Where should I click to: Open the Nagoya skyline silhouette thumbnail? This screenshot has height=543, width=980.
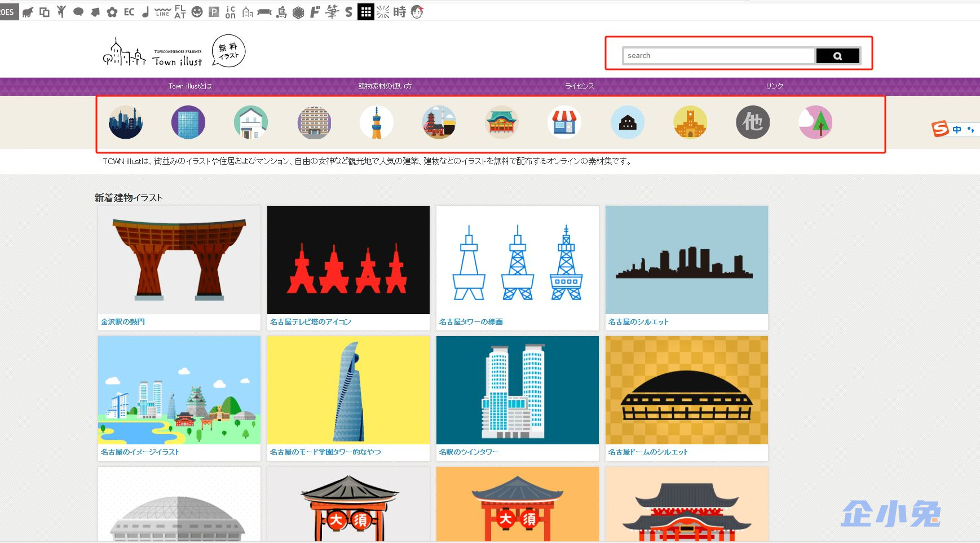click(x=687, y=260)
